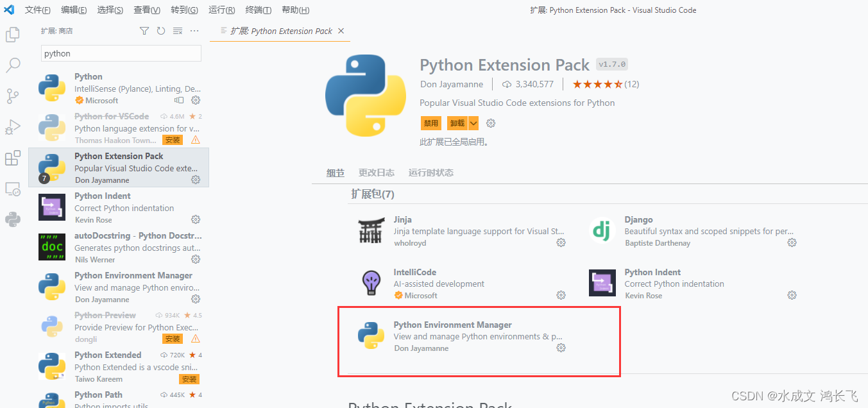The image size is (868, 408).
Task: Click warning icon on Python for VSCode
Action: pos(196,140)
